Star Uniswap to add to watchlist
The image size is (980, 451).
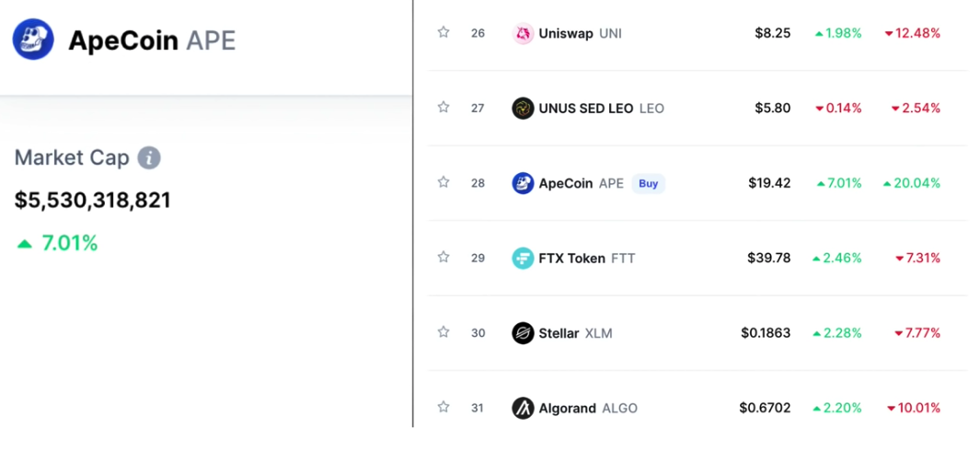(444, 32)
